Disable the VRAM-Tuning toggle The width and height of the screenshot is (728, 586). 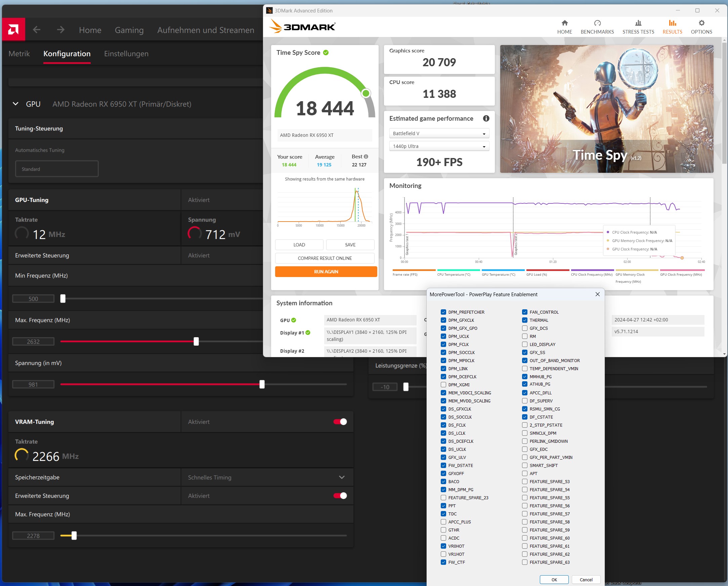340,421
